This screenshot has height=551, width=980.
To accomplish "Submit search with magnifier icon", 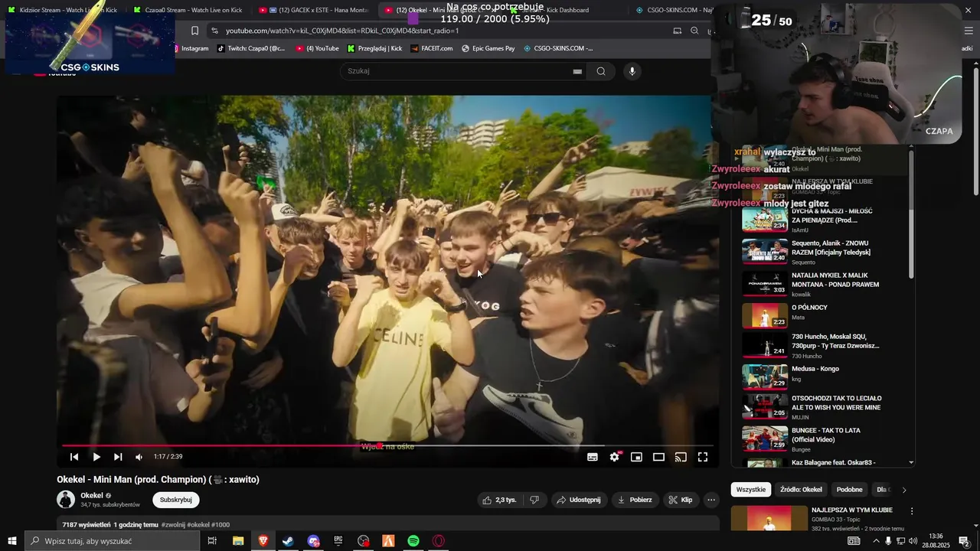I will [601, 71].
